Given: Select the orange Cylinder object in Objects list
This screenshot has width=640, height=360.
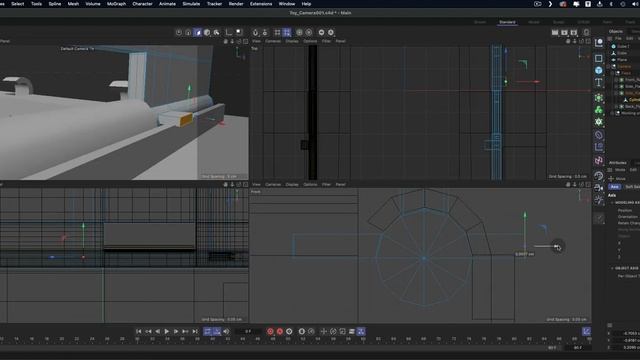Looking at the screenshot, I should [x=634, y=100].
